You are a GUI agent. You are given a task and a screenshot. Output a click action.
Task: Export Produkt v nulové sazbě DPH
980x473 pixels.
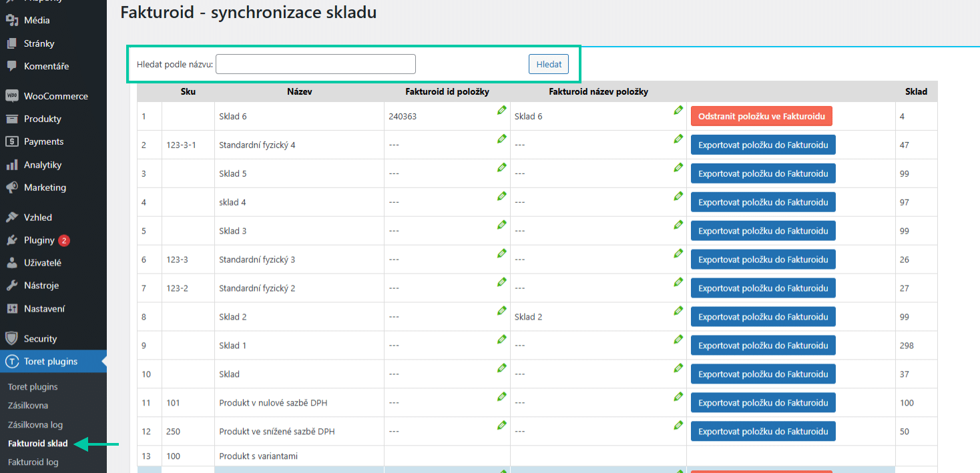click(x=763, y=403)
